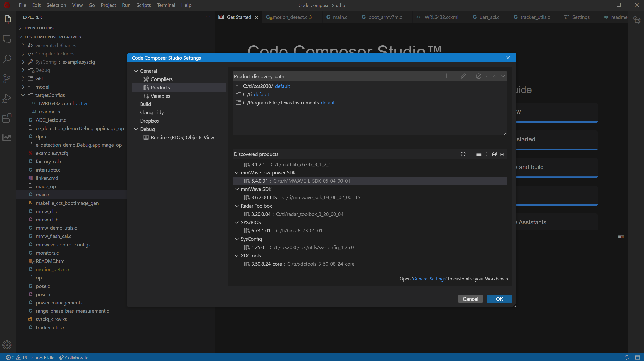
Task: Click disable path circle-slash icon
Action: (479, 76)
